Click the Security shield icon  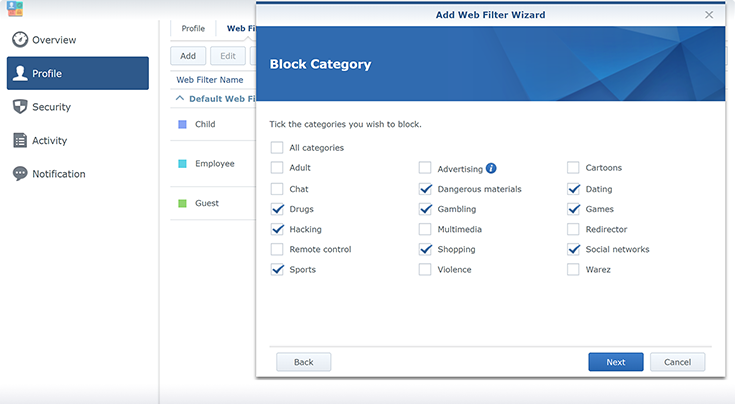[20, 107]
